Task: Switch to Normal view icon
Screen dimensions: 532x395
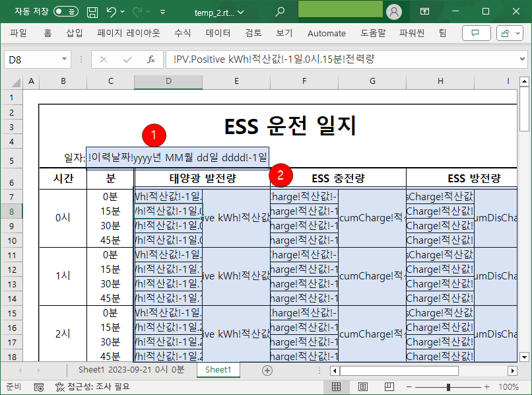Action: point(336,386)
